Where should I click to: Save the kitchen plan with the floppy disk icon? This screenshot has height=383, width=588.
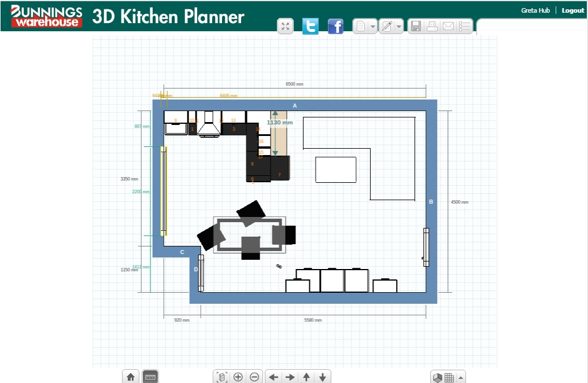click(415, 26)
